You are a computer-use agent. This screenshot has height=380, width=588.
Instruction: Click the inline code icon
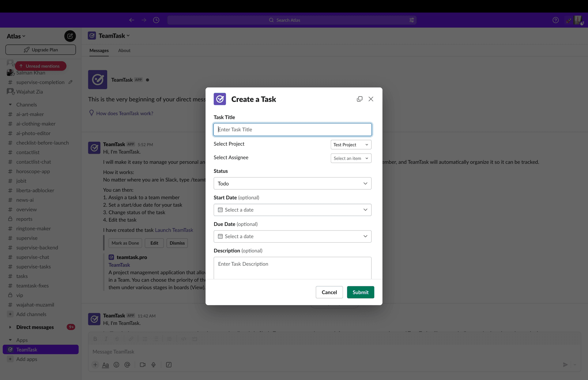click(x=184, y=339)
